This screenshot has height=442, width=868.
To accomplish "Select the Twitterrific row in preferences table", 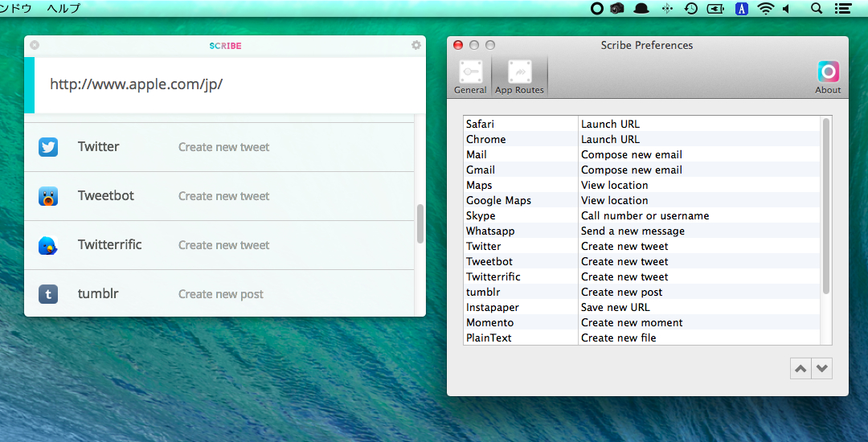I will point(641,276).
